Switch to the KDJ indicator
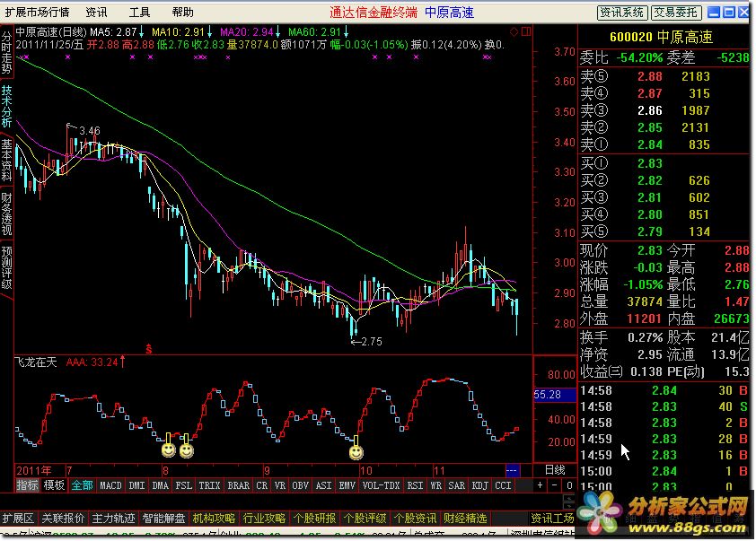The height and width of the screenshot is (541, 756). point(479,485)
